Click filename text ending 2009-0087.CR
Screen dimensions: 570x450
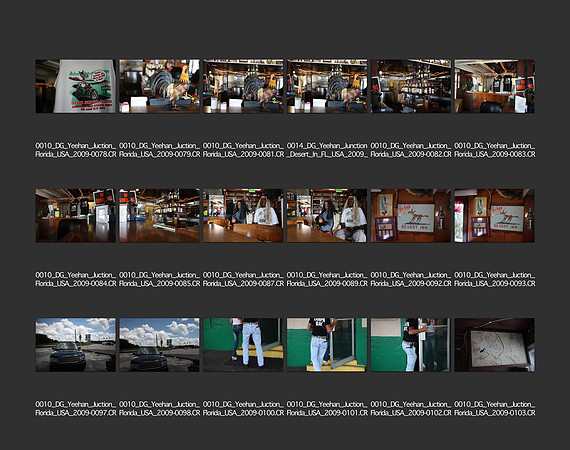[243, 279]
